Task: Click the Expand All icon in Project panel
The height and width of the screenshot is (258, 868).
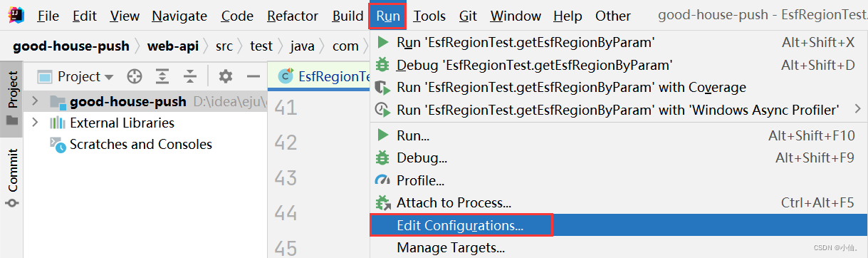Action: coord(162,76)
